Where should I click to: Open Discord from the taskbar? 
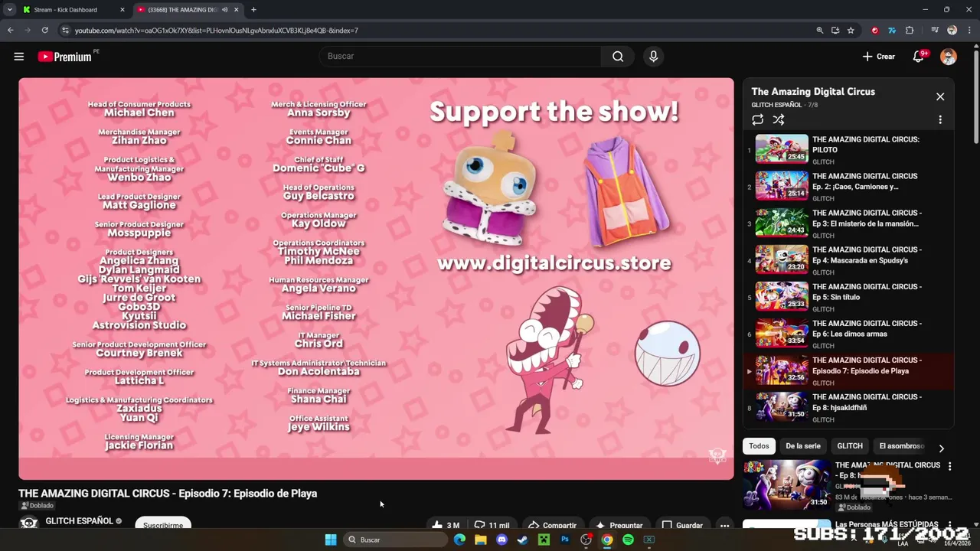tap(502, 540)
